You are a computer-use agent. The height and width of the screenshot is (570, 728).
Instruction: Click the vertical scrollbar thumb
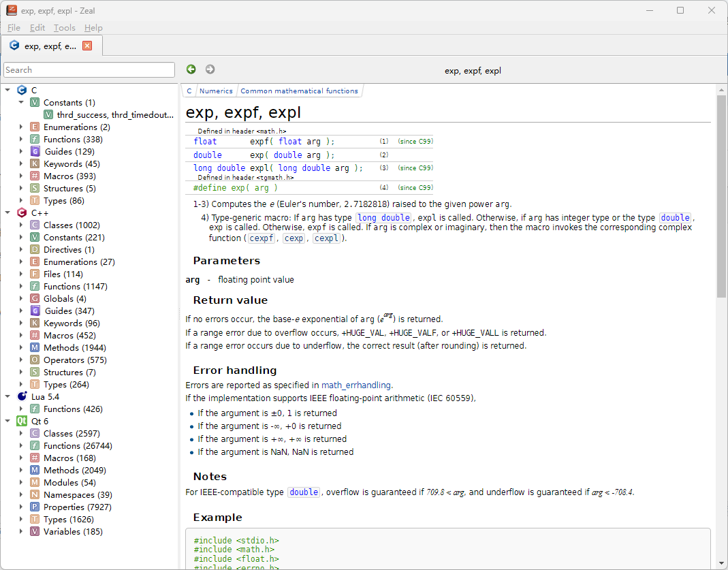[x=721, y=196]
